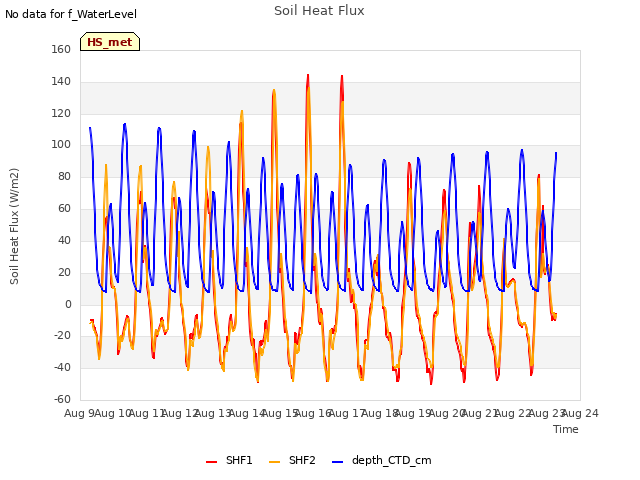Image resolution: width=640 pixels, height=480 pixels.
Task: Toggle depth_CTD_cm series in the legend
Action: point(382,460)
